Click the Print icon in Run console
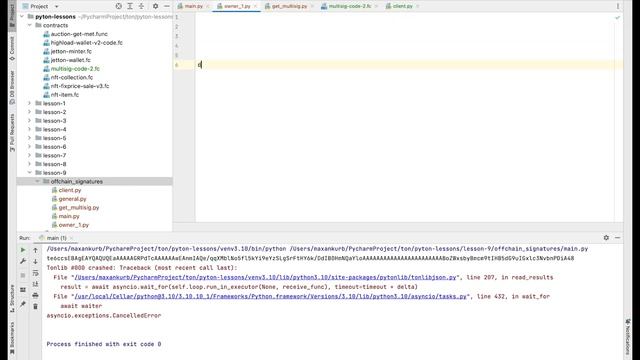This screenshot has width=640, height=360. pyautogui.click(x=36, y=295)
